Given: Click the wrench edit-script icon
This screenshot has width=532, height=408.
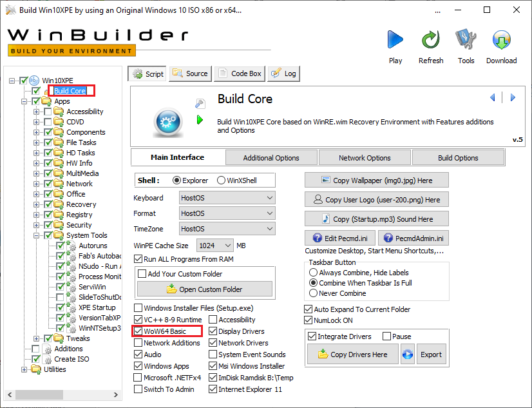Looking at the screenshot, I should coord(200,103).
